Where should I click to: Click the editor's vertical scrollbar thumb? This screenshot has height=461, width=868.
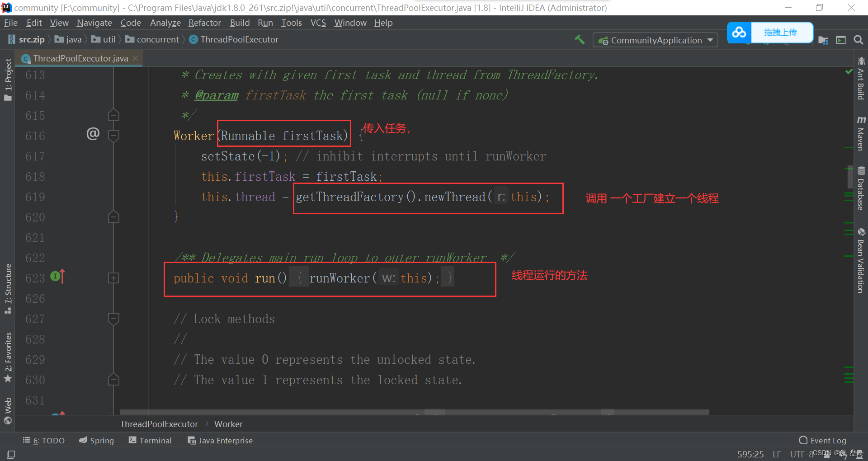850,177
